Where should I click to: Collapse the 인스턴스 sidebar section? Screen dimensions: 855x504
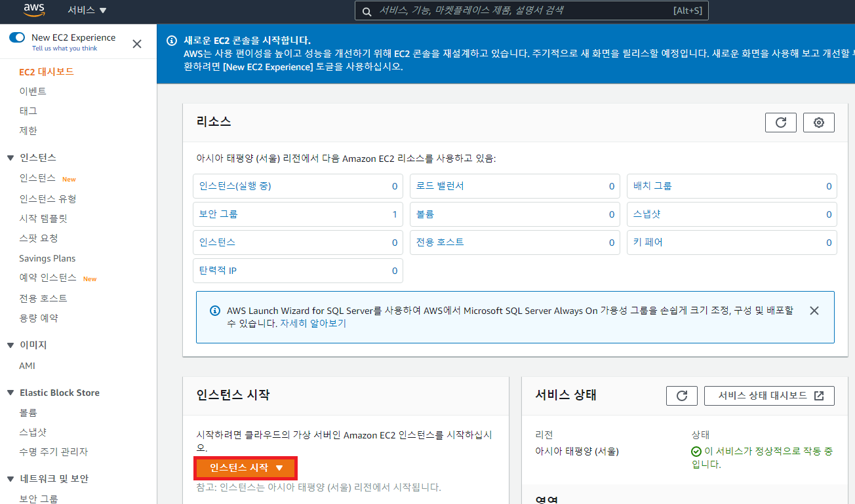coord(10,158)
